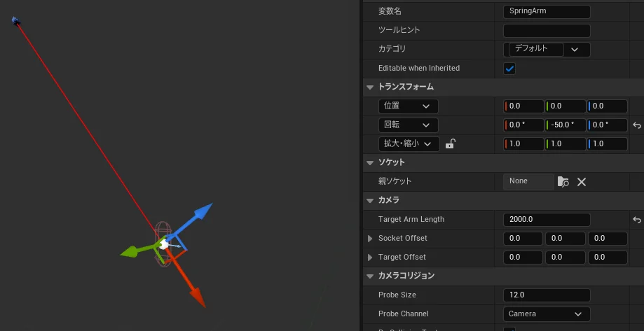
Task: Reset rotation to default value
Action: pos(636,125)
